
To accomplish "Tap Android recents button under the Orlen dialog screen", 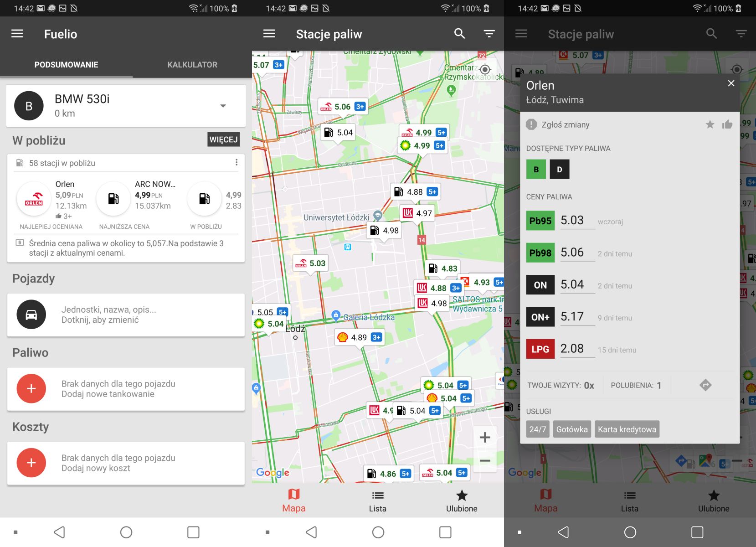I will pos(697,532).
